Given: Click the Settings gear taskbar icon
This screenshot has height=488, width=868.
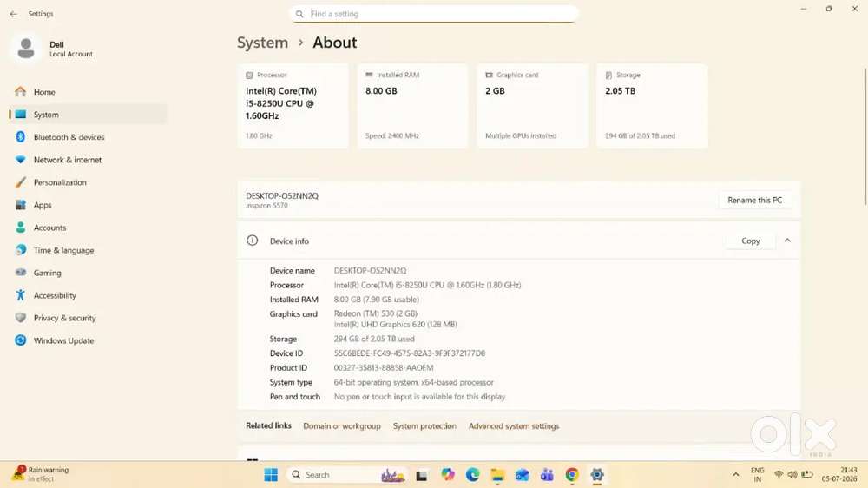Looking at the screenshot, I should pyautogui.click(x=597, y=475).
